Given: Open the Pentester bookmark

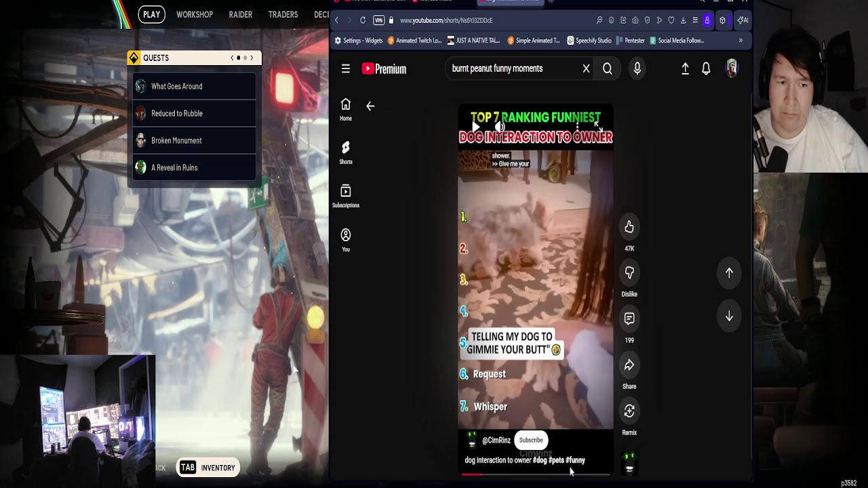Looking at the screenshot, I should click(x=631, y=41).
